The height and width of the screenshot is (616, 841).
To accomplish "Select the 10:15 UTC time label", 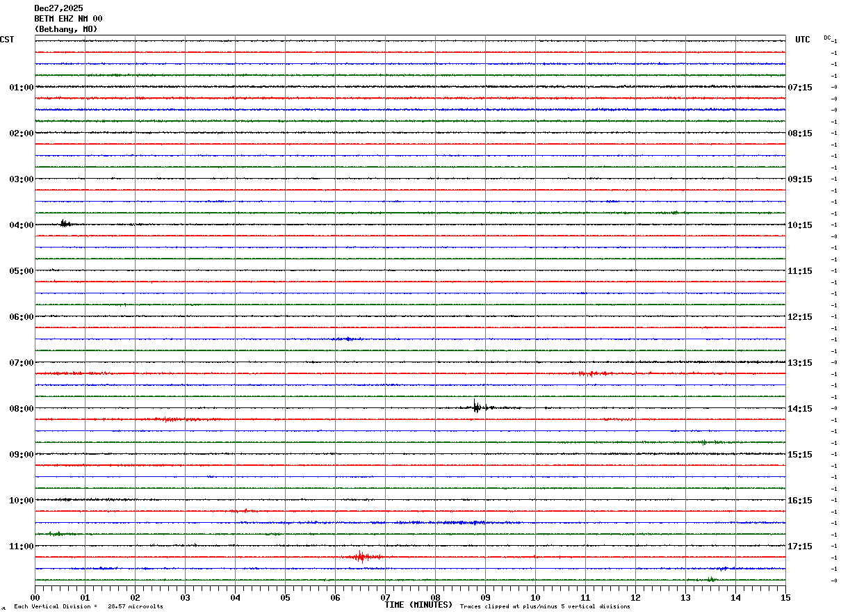I will tap(800, 225).
